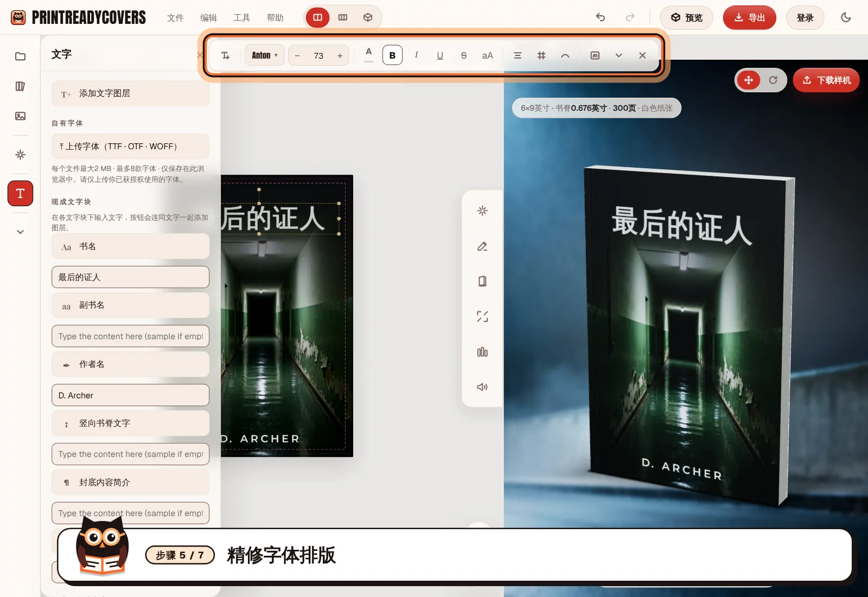Open the image panel in sidebar

[x=20, y=116]
